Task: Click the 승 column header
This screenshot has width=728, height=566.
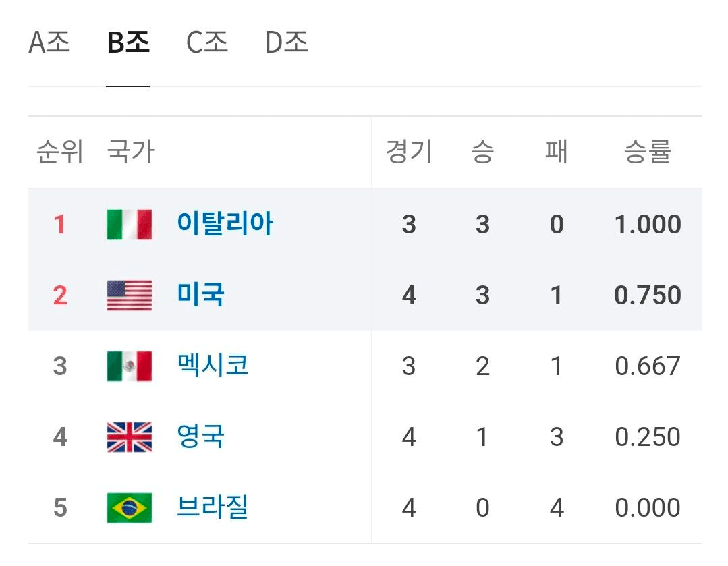Action: [482, 152]
